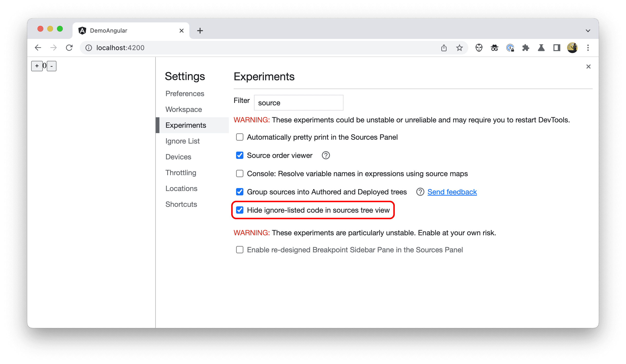
Task: Select the Preferences settings menu item
Action: (185, 93)
